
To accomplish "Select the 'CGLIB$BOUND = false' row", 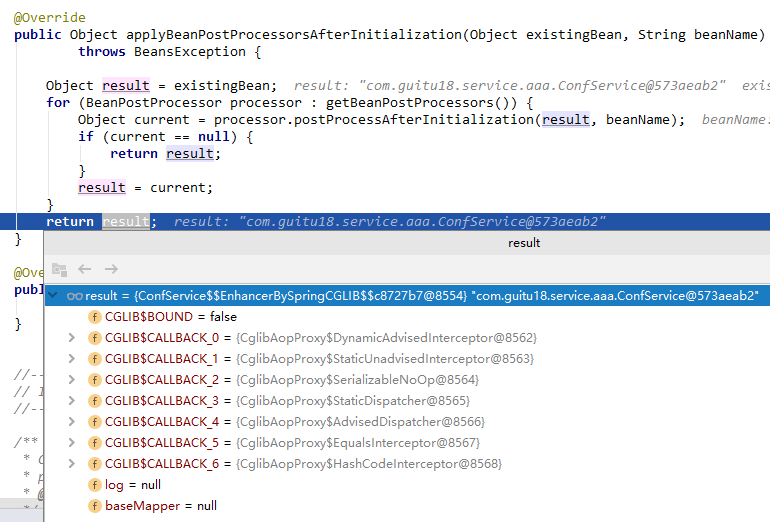I will [408, 317].
